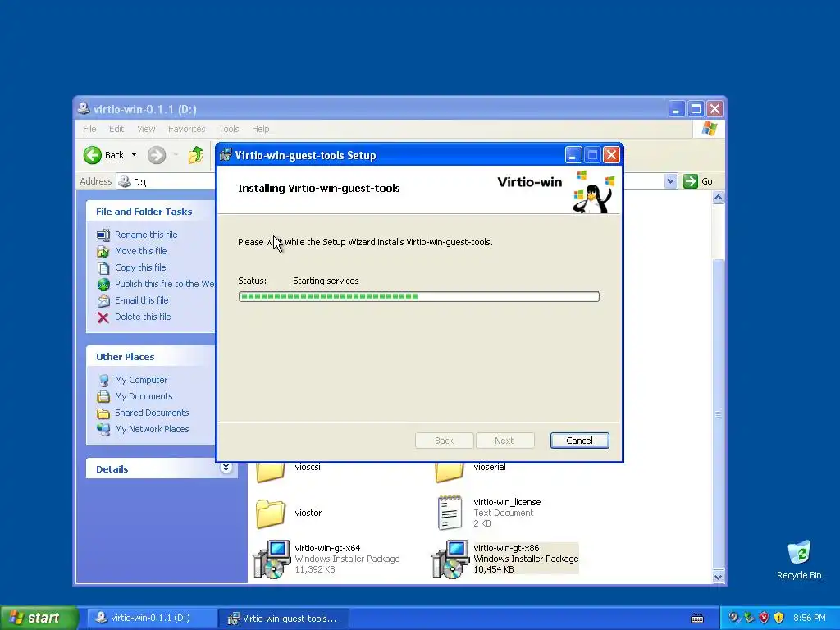The image size is (840, 630).
Task: Select the virtio-win_license text document icon
Action: (x=450, y=513)
